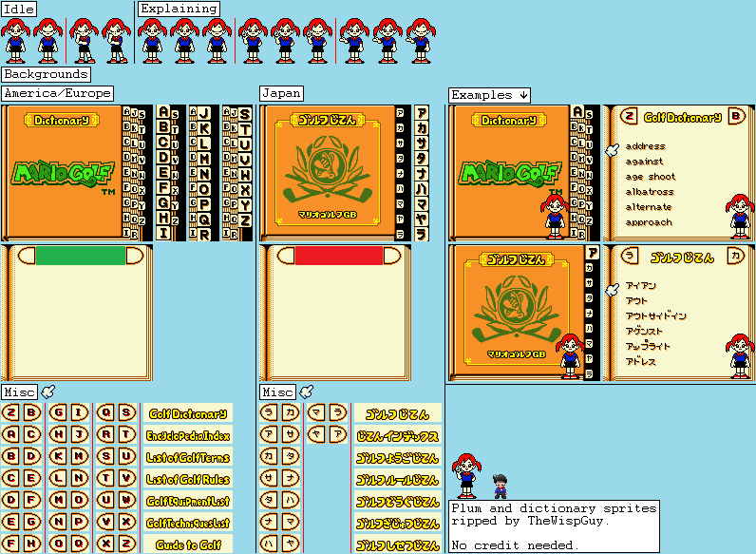Click the 'Japan' label
This screenshot has width=756, height=554.
tap(281, 94)
